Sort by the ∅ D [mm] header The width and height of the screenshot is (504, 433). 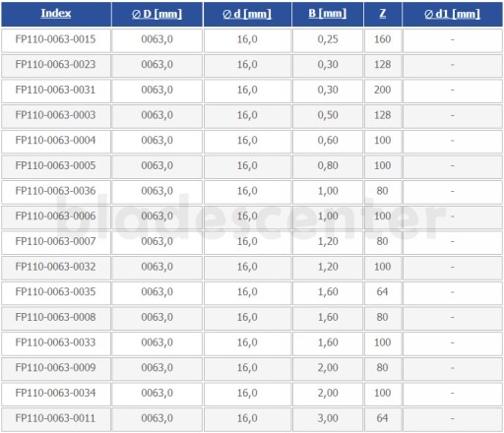(157, 14)
